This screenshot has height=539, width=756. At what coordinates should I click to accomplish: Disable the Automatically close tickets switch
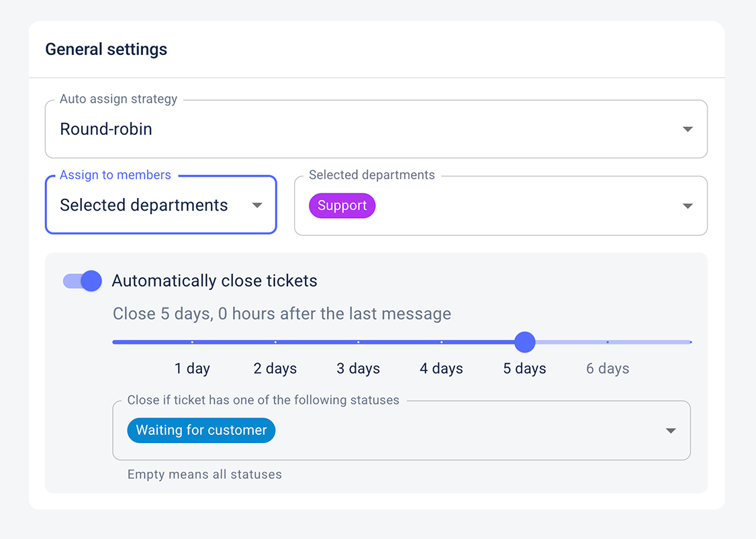tap(83, 281)
